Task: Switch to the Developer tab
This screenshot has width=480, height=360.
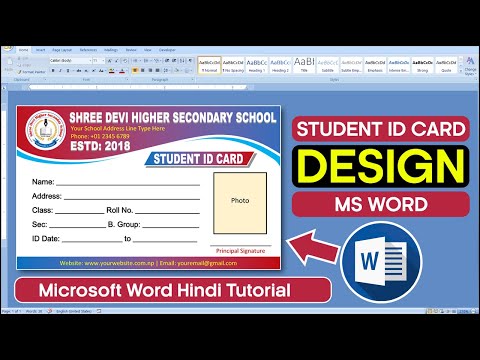Action: [167, 50]
